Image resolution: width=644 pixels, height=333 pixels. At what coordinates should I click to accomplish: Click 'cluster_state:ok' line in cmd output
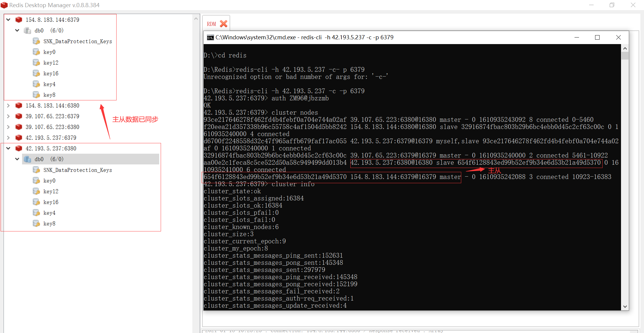[232, 191]
